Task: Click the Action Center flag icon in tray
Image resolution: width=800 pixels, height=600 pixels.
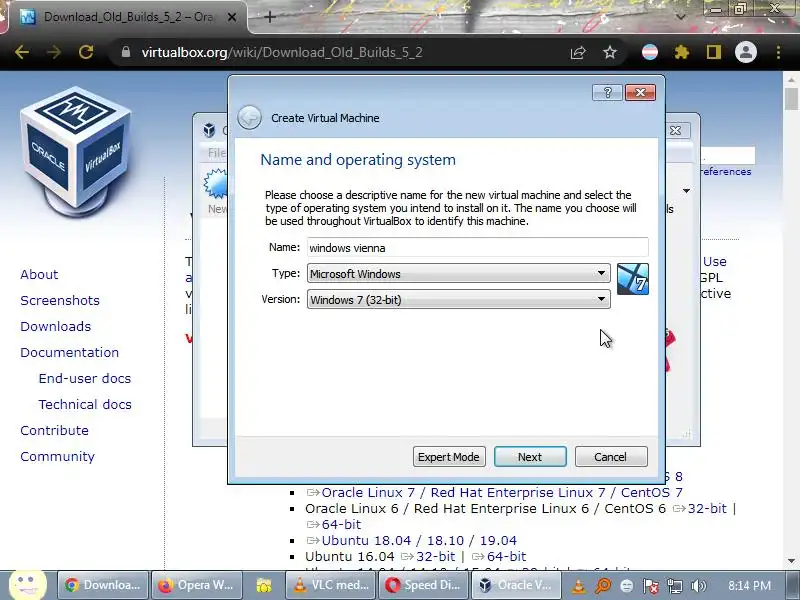Action: (651, 586)
